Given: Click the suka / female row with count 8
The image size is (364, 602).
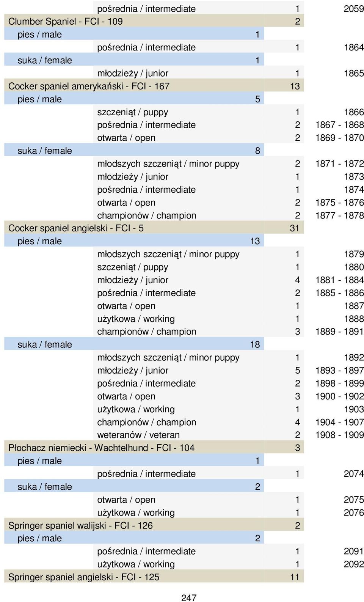Looking at the screenshot, I should coord(134,151).
